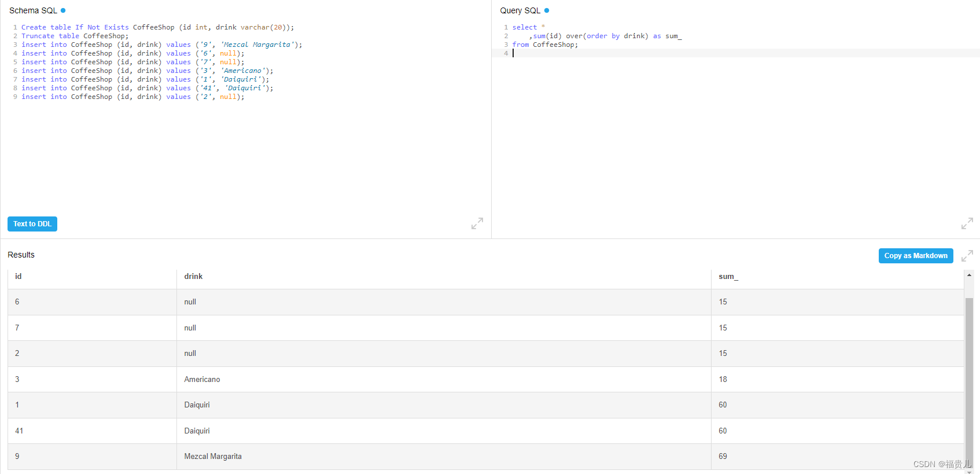Select the id cell with value 41
The image size is (980, 474).
pos(92,431)
